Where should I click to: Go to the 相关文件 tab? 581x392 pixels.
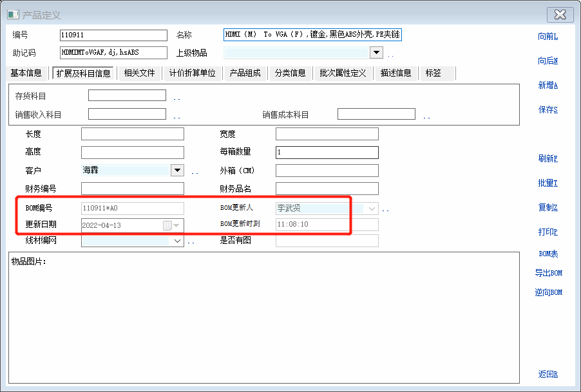click(x=139, y=73)
